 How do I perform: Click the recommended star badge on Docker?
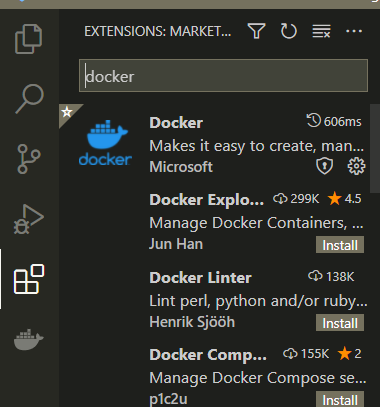click(67, 112)
